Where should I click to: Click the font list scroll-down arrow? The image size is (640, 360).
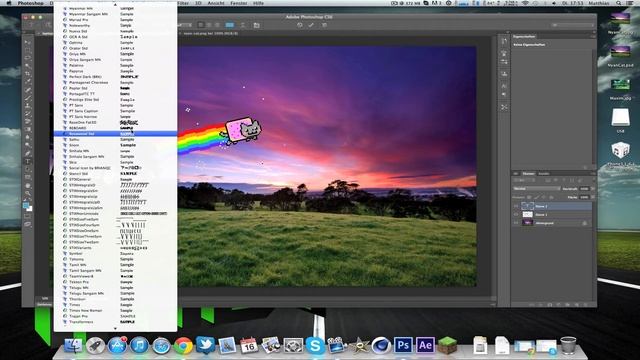(115, 328)
